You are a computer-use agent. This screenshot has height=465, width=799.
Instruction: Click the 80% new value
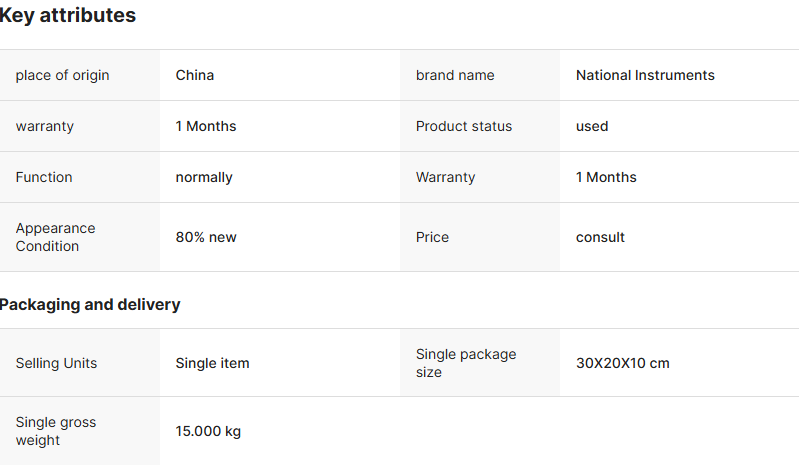(206, 237)
